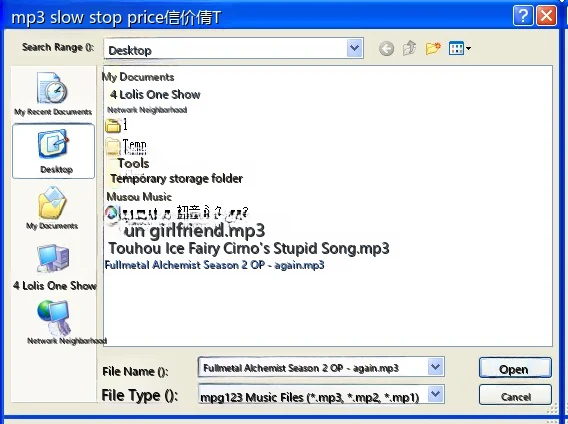Open Network Neighborhood in sidebar
The image size is (568, 424).
(x=54, y=323)
